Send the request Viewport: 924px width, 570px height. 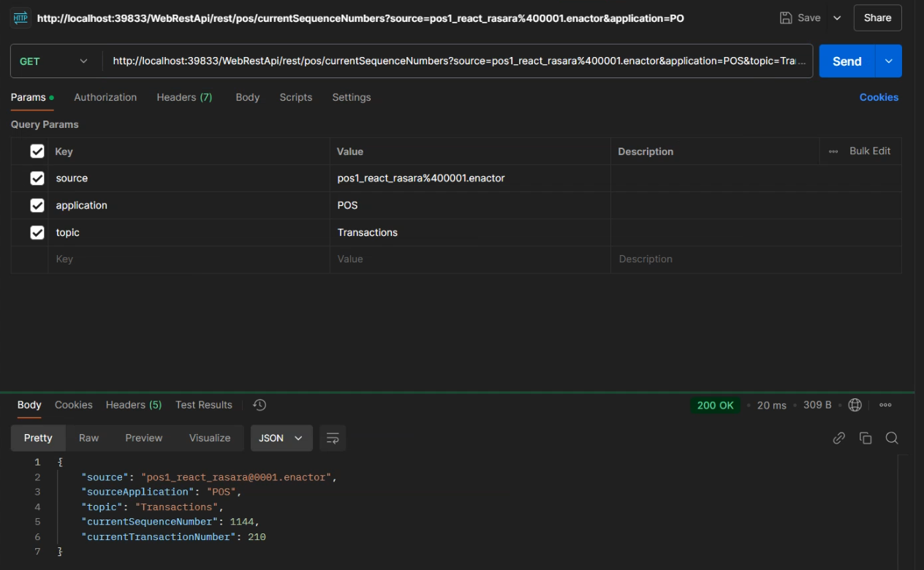(847, 61)
